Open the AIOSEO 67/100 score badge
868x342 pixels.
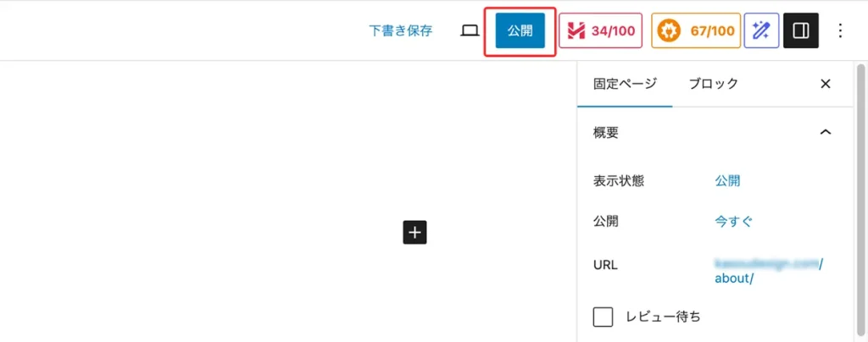point(696,31)
